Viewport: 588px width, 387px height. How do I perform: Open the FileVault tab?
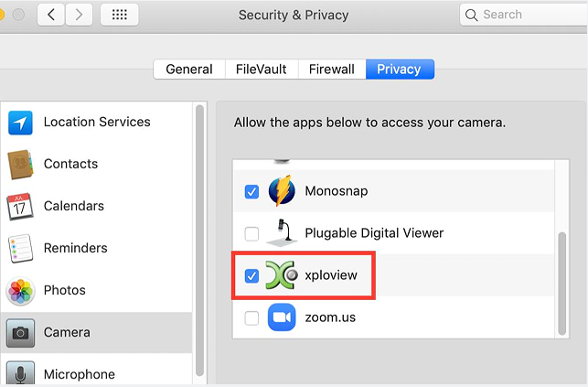pos(262,69)
